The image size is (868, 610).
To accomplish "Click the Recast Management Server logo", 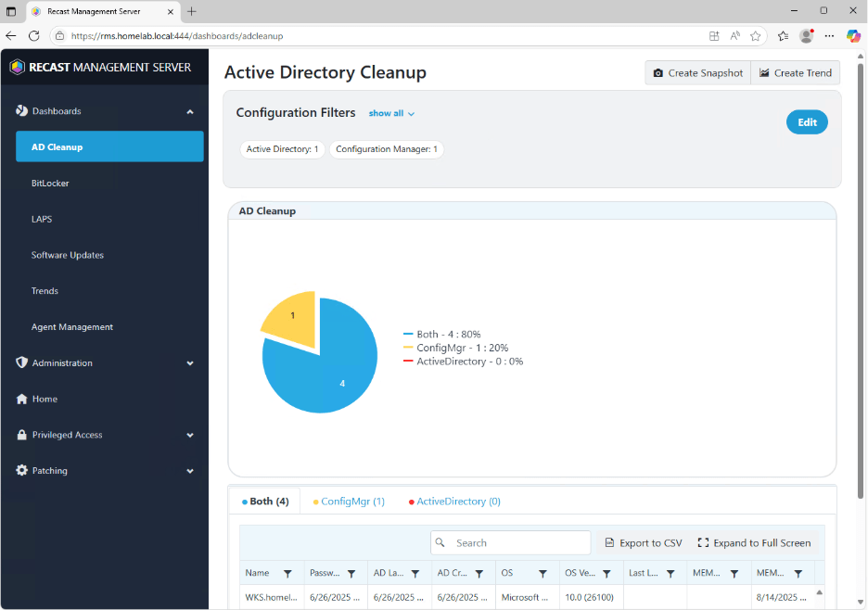I will click(x=15, y=67).
